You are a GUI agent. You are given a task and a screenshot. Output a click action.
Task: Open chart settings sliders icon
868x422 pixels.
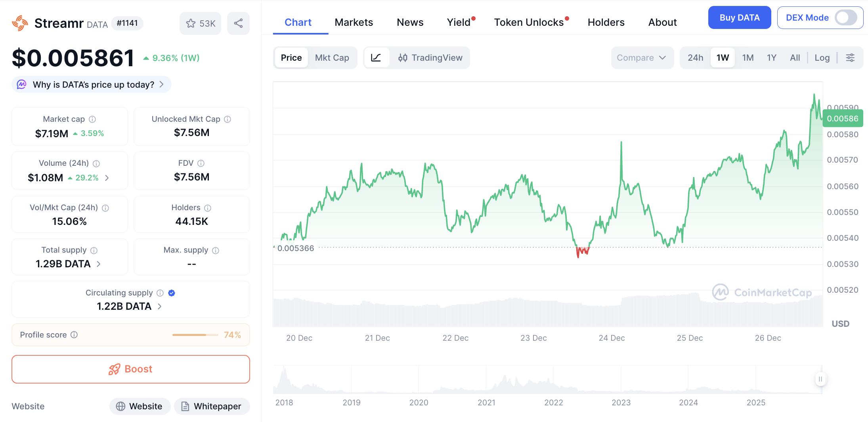850,58
